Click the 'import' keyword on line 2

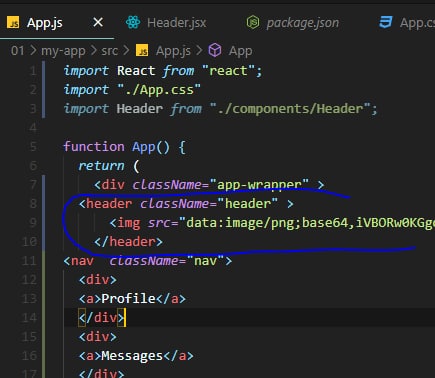pyautogui.click(x=86, y=90)
